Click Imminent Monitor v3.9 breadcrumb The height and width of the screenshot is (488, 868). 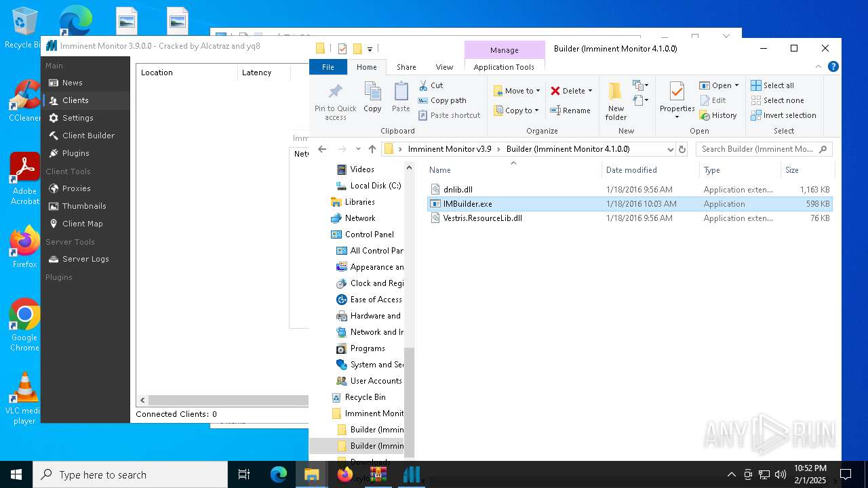pyautogui.click(x=450, y=149)
